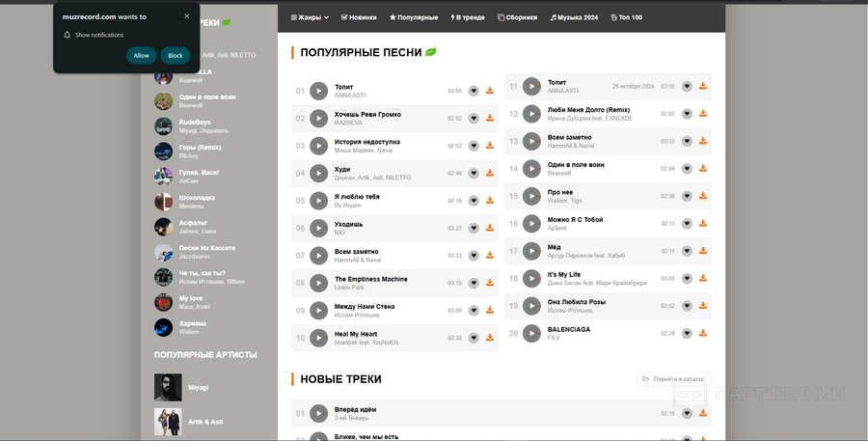Play the song Хочешь Реви Громко
This screenshot has width=868, height=441.
tap(319, 119)
